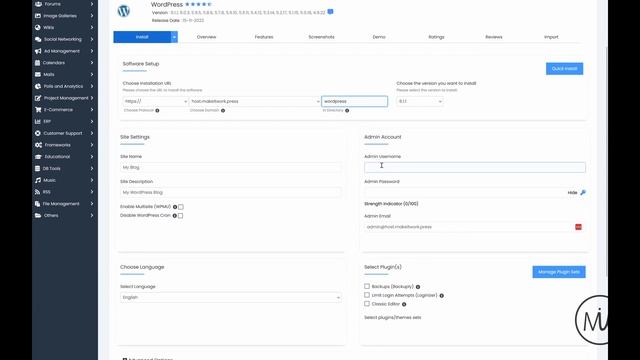Check the Classic Editor plugin checkbox

367,304
